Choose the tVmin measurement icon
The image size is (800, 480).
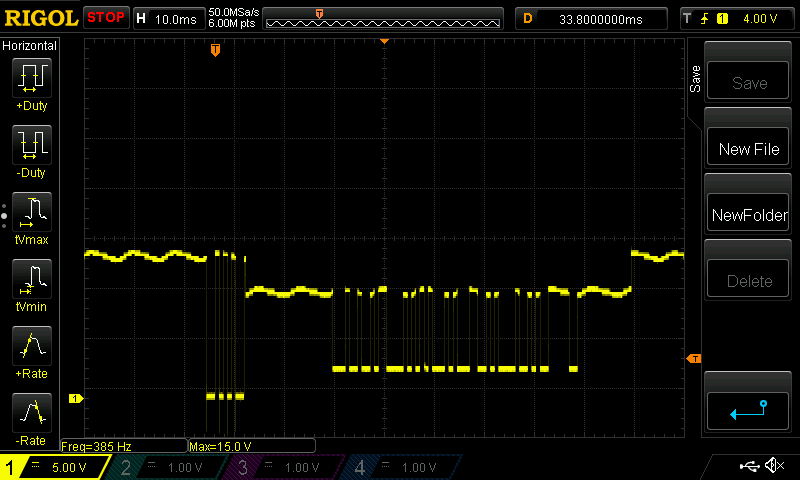point(32,279)
